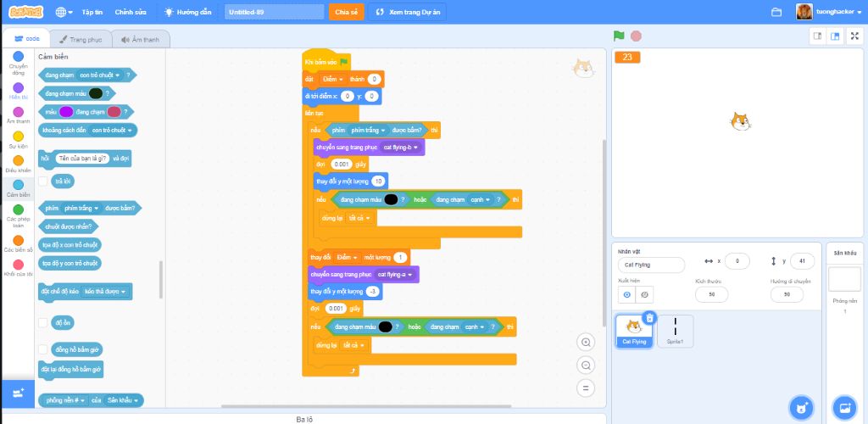
Task: Select the Sự kiện yellow category
Action: 19,139
